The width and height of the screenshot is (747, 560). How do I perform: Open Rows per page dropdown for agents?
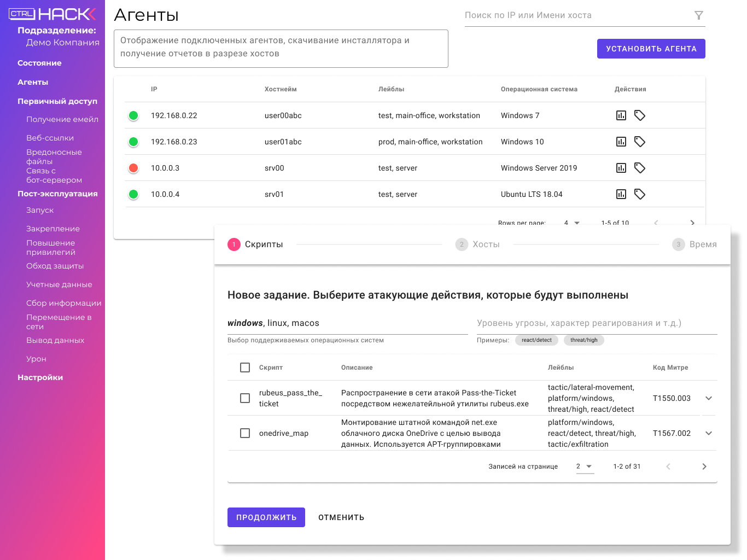tap(571, 223)
